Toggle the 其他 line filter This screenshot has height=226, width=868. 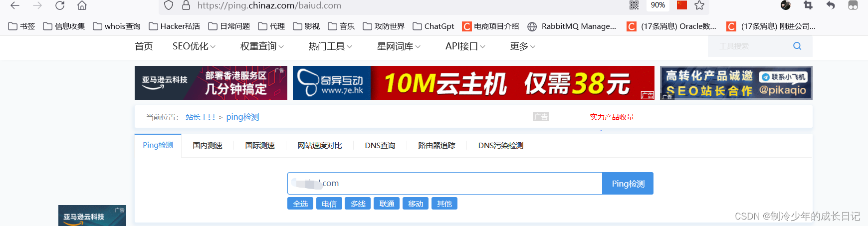click(x=444, y=204)
